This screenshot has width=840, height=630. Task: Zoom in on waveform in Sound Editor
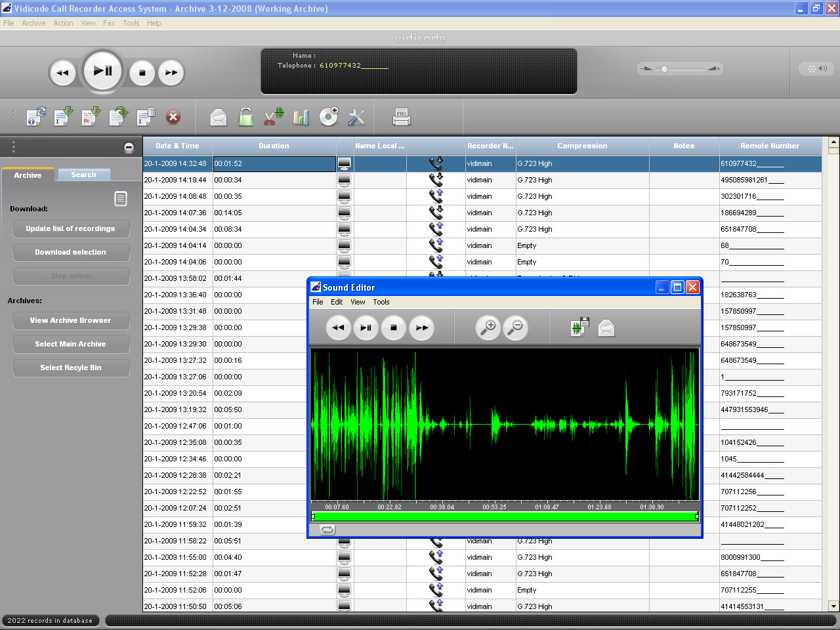(x=488, y=327)
